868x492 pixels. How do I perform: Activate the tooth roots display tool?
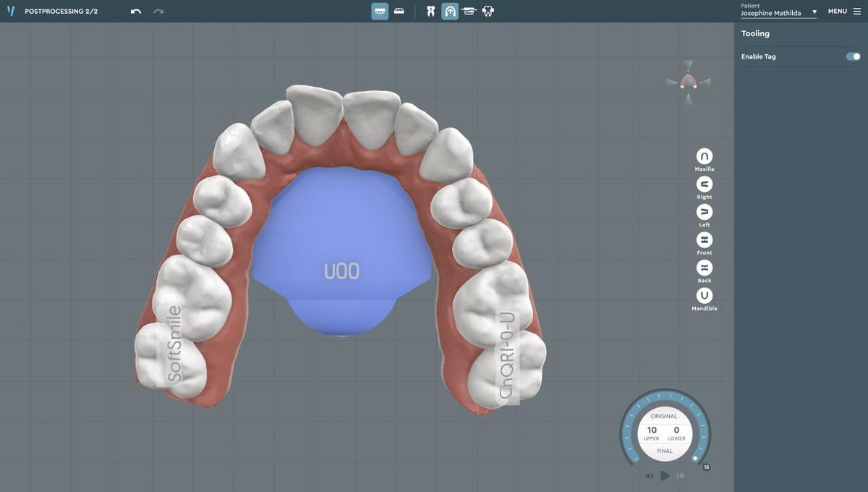coord(430,11)
